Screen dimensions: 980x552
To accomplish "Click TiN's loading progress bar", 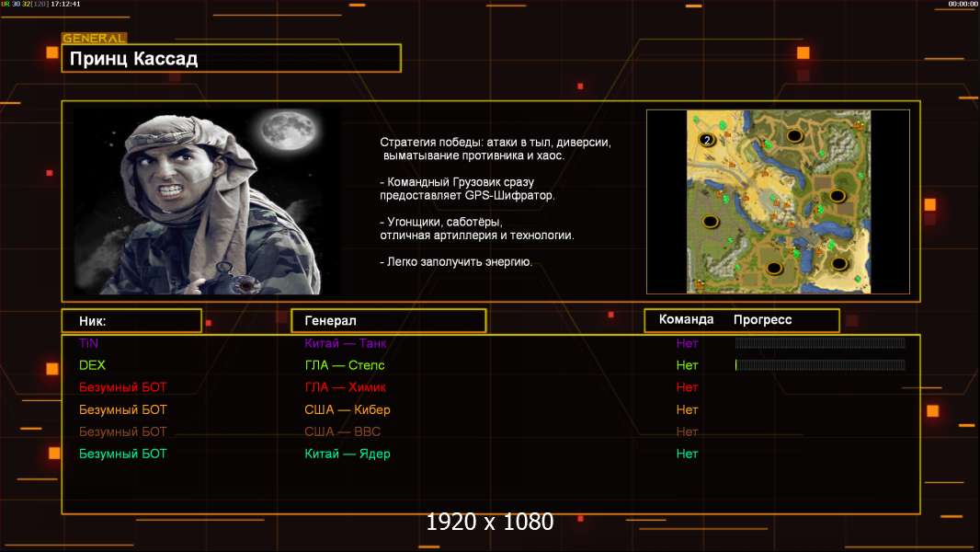I will (x=819, y=343).
